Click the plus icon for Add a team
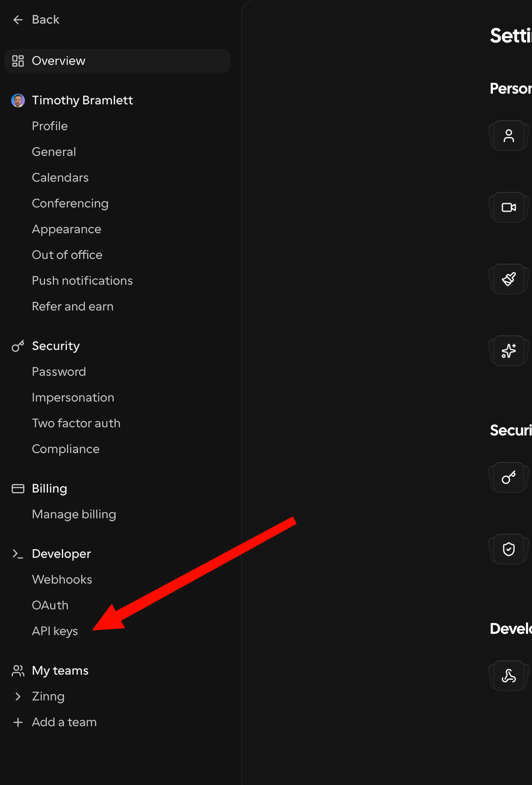532x785 pixels. [18, 722]
